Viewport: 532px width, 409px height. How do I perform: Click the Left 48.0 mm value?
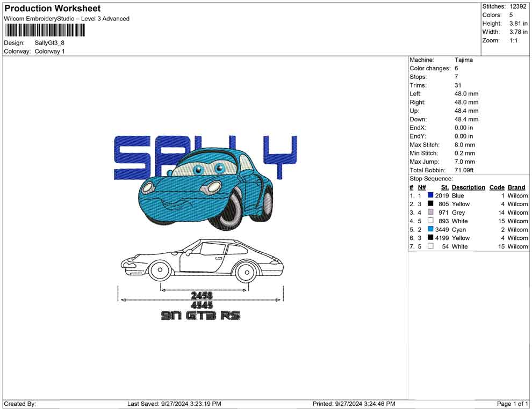(466, 94)
